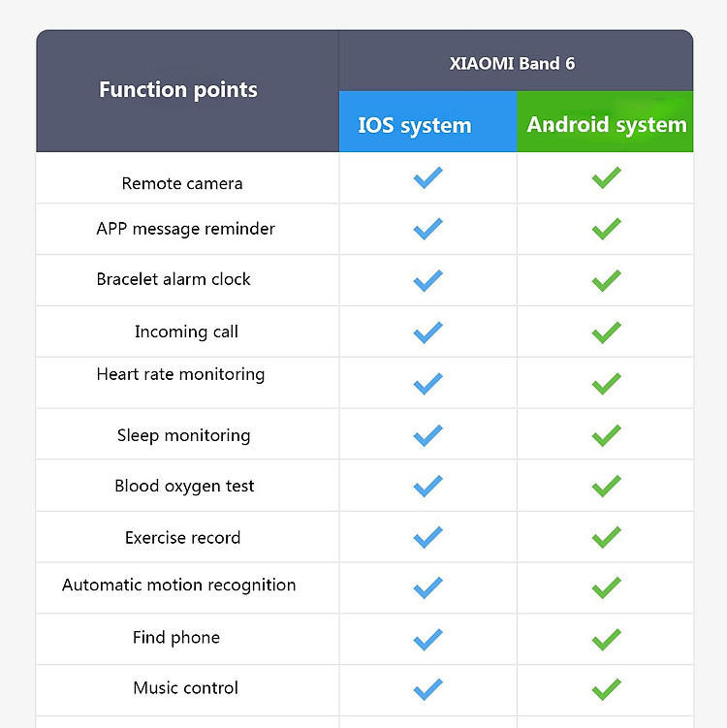Click the XIAOMI Band 6 header
The height and width of the screenshot is (728, 727).
pos(512,63)
